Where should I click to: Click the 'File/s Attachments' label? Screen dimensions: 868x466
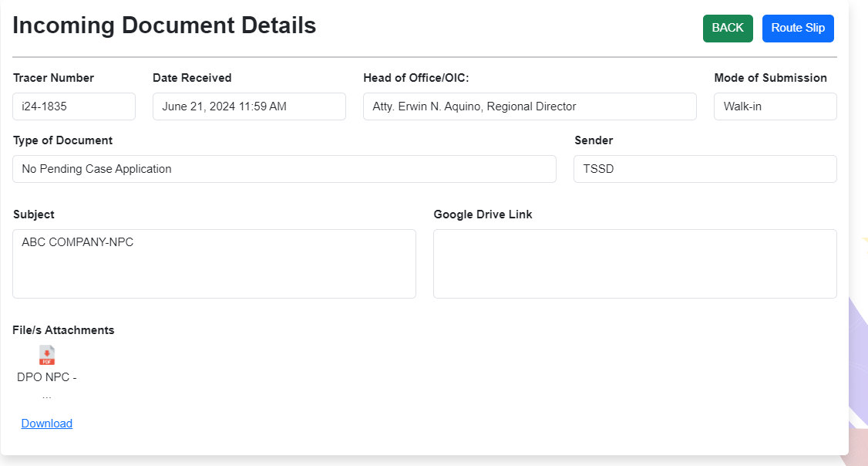click(x=64, y=330)
